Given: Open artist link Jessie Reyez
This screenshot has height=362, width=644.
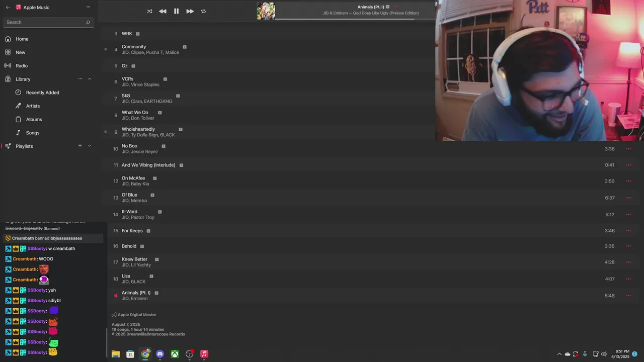Looking at the screenshot, I should pyautogui.click(x=144, y=152).
